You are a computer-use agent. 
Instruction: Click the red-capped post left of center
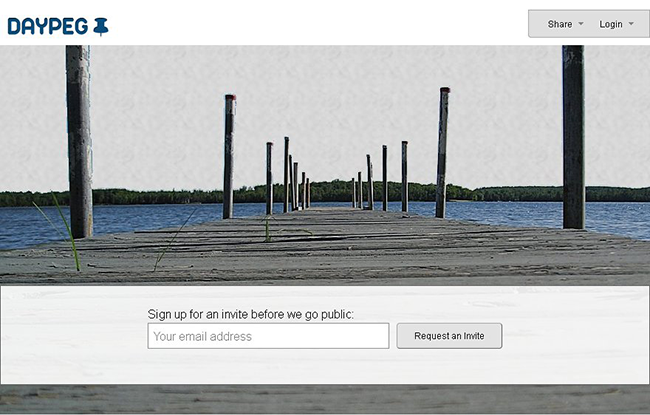click(x=229, y=156)
